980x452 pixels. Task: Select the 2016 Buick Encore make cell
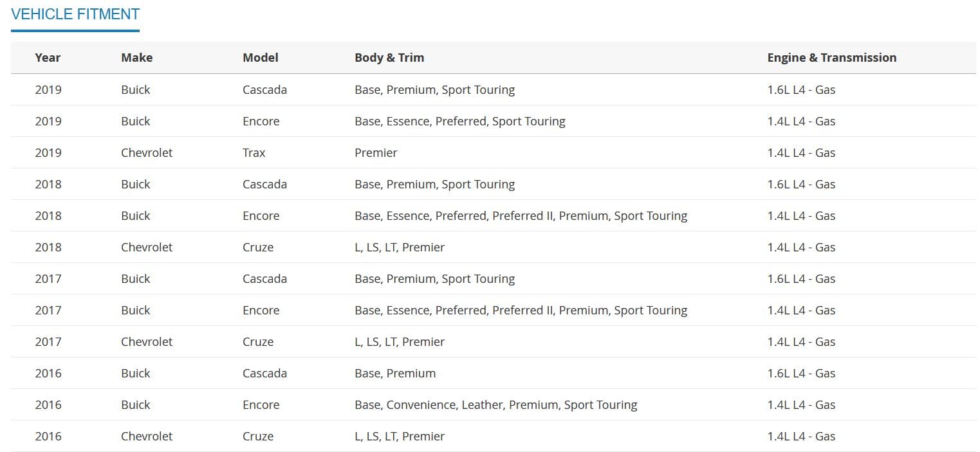[x=135, y=405]
